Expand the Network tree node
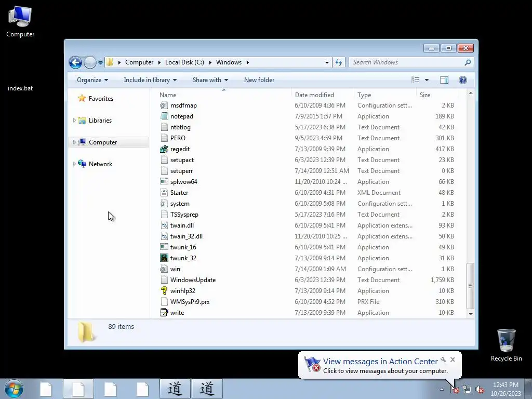 point(74,164)
